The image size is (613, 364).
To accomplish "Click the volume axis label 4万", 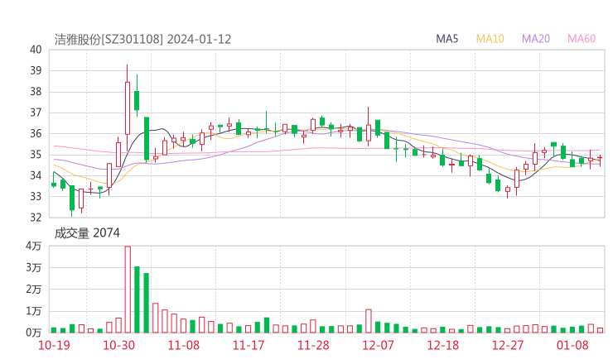I will 34,246.
